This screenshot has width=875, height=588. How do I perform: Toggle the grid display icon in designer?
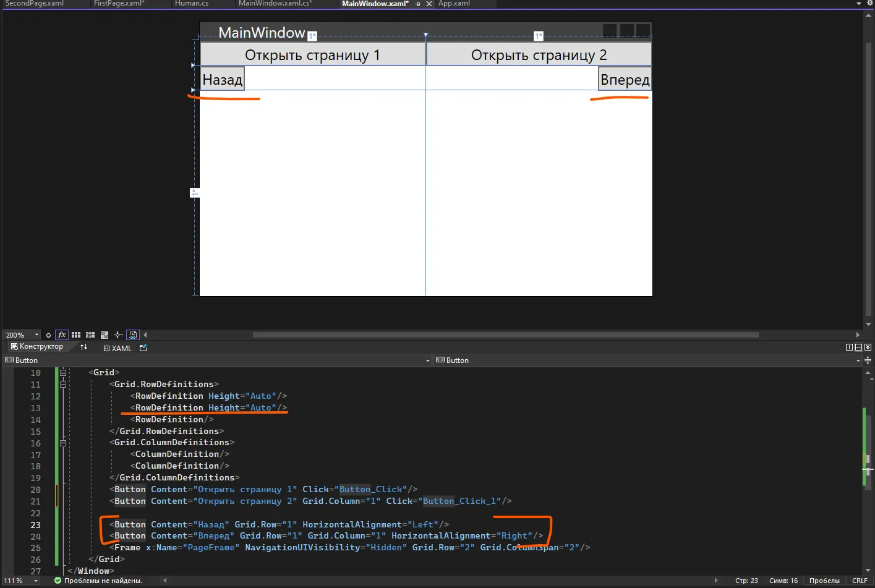(x=76, y=334)
